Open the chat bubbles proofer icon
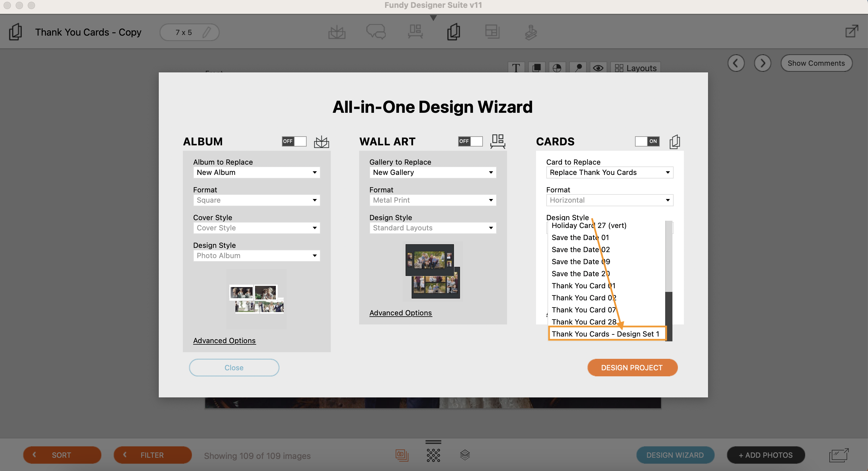This screenshot has height=471, width=868. pos(376,32)
